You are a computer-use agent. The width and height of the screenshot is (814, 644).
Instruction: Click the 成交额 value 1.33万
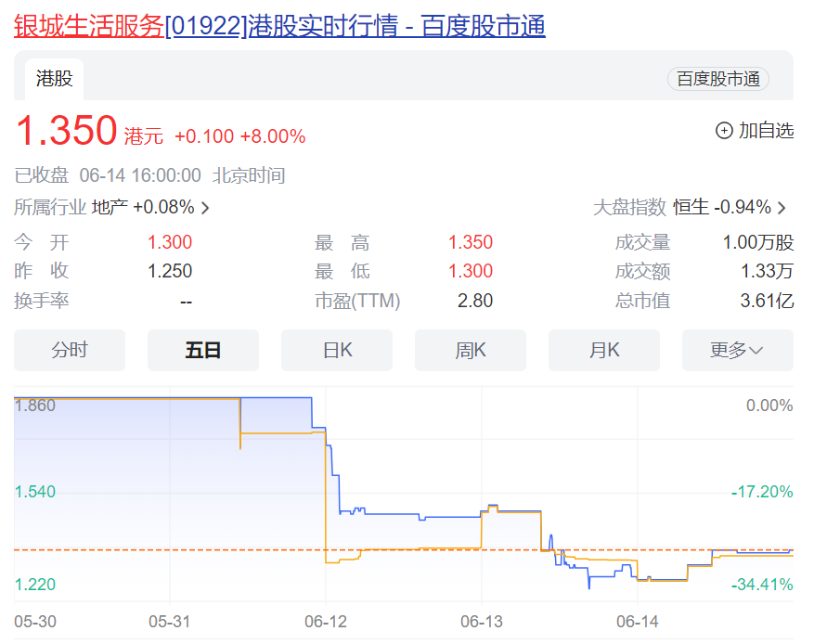pyautogui.click(x=767, y=271)
